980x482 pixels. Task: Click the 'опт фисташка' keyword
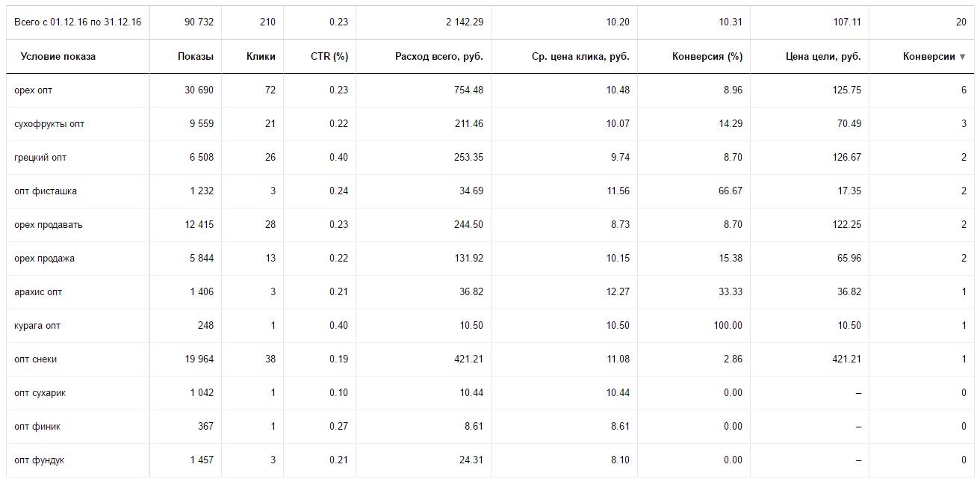tap(45, 191)
